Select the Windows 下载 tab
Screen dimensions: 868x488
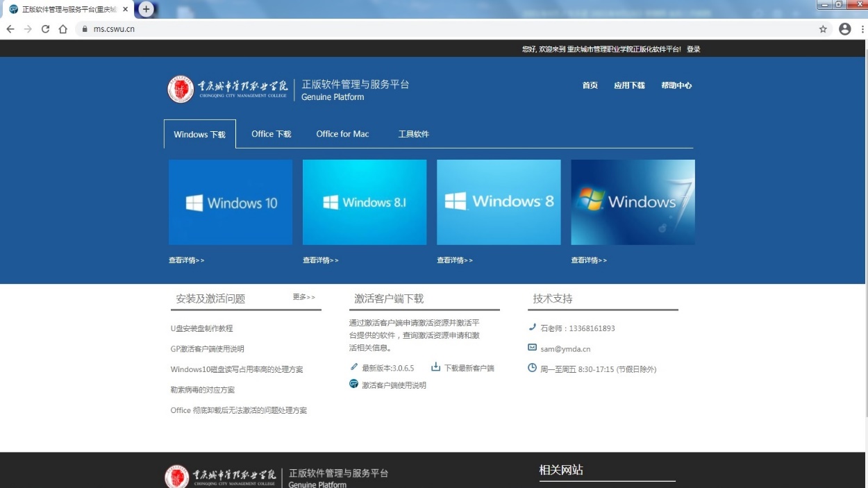(x=200, y=134)
